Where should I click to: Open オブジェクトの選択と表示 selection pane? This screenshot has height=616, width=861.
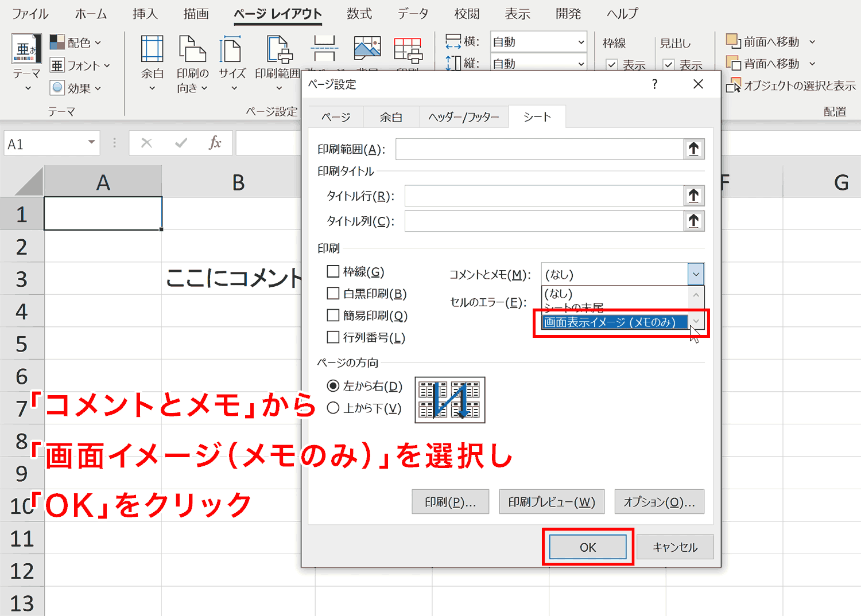pos(791,86)
